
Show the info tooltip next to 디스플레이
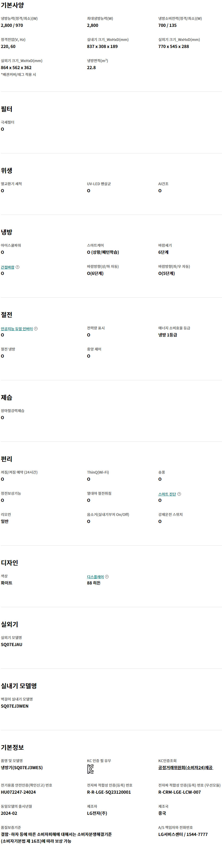107,576
